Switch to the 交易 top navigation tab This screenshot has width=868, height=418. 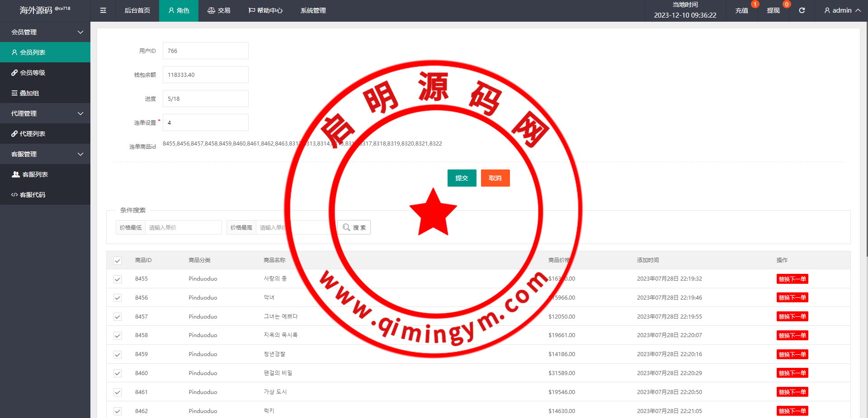coord(219,10)
